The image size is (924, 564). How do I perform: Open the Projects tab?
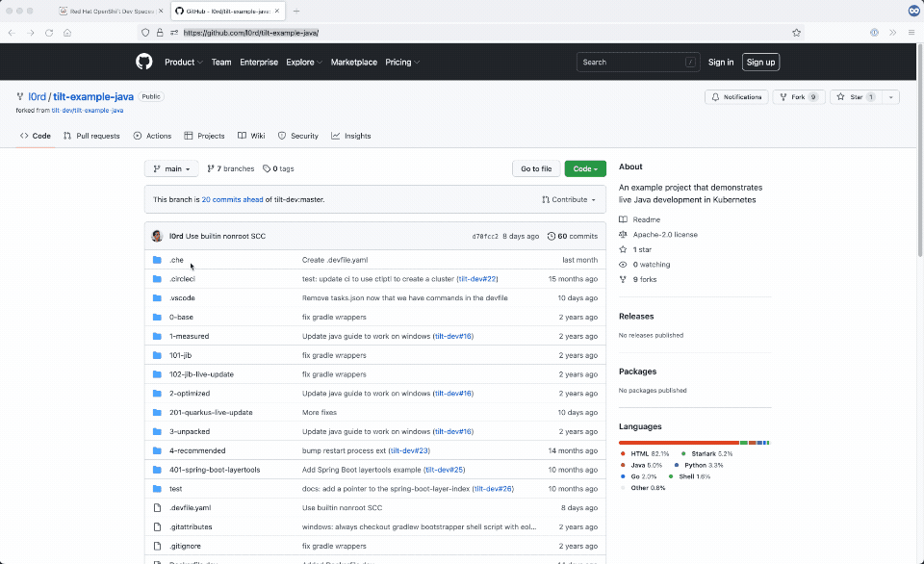[x=204, y=136]
